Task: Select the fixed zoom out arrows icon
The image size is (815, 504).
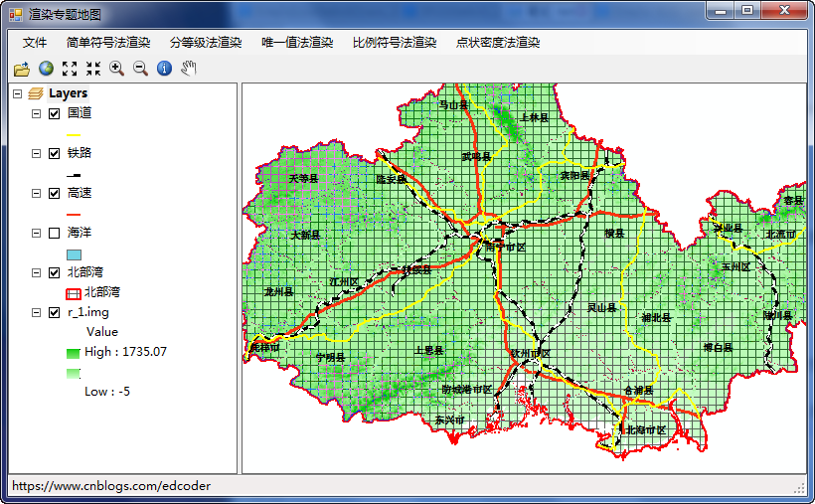Action: coord(93,69)
